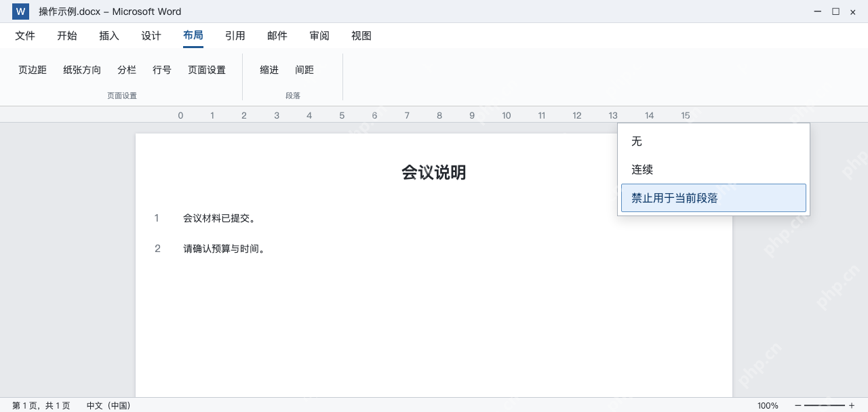
Task: Choose 无 from the line number menu
Action: (x=713, y=141)
